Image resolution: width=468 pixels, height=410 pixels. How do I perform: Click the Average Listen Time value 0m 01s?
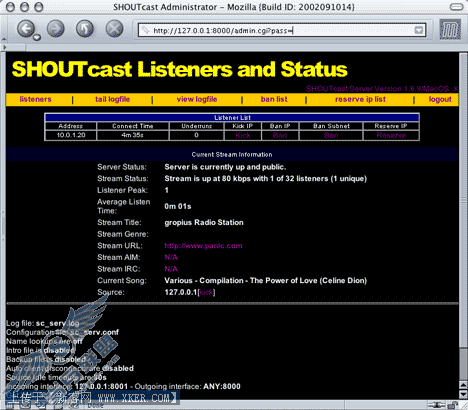click(178, 206)
